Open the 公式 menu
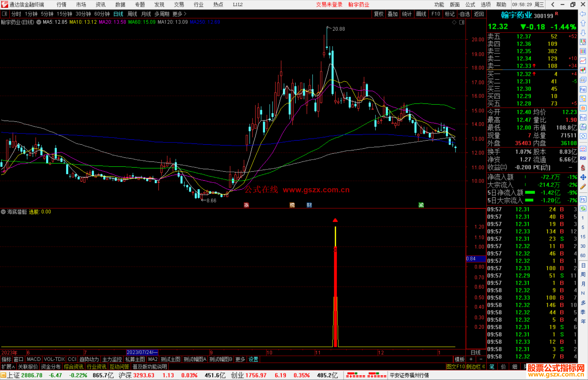This screenshot has height=380, width=588. [470, 5]
